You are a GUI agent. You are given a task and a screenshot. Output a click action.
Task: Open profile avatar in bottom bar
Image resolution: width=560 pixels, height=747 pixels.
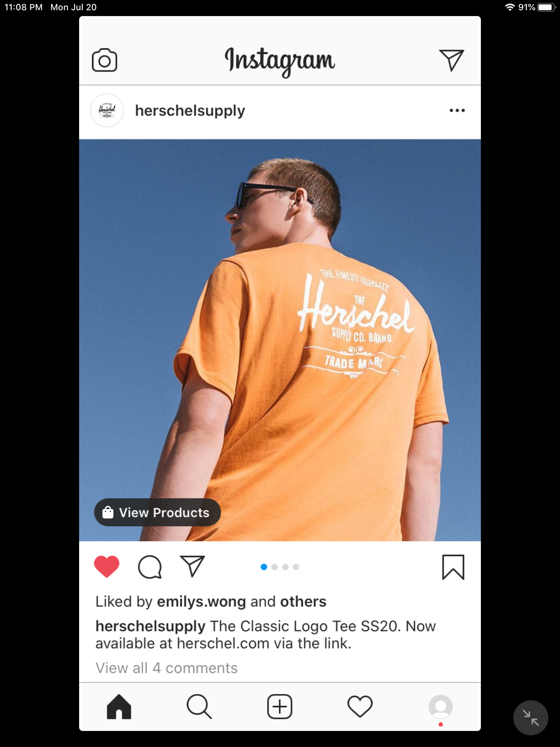440,707
